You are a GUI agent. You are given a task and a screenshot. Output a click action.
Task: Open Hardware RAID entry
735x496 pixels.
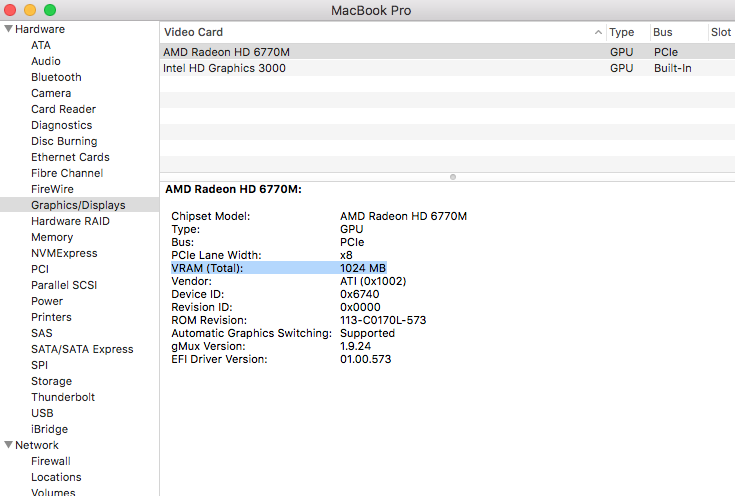click(70, 221)
